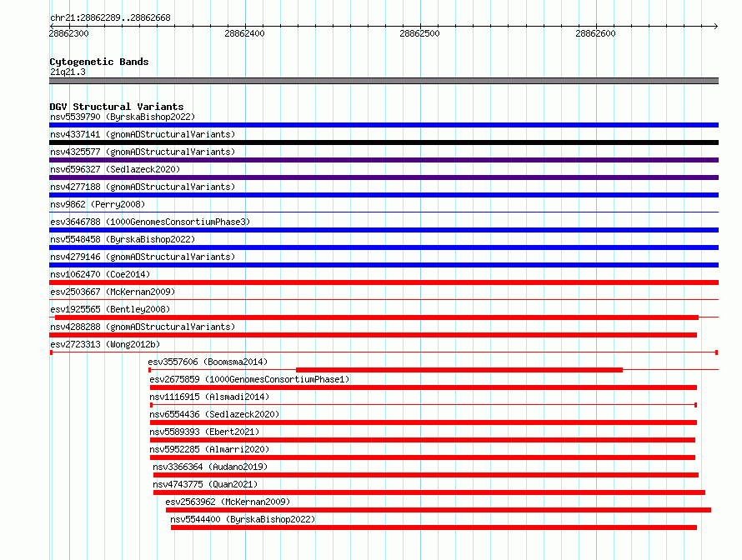The height and width of the screenshot is (560, 742).
Task: Click the chr21:28862289..28862668 region label
Action: click(110, 17)
